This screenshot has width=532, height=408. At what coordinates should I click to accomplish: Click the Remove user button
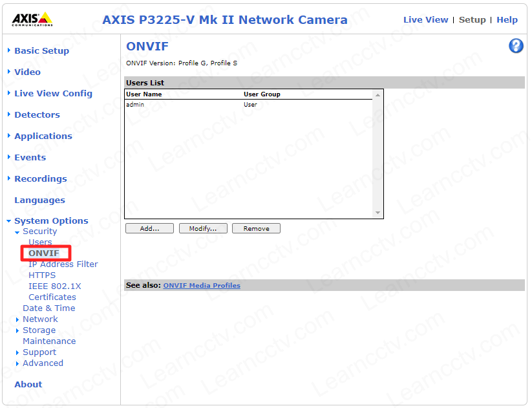256,229
